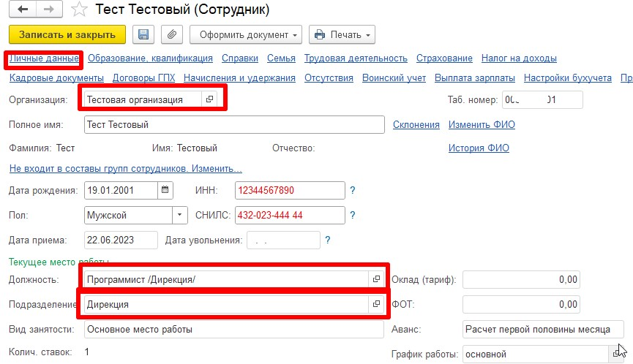Expand the Печать dropdown menu
The width and height of the screenshot is (633, 364).
tap(342, 34)
